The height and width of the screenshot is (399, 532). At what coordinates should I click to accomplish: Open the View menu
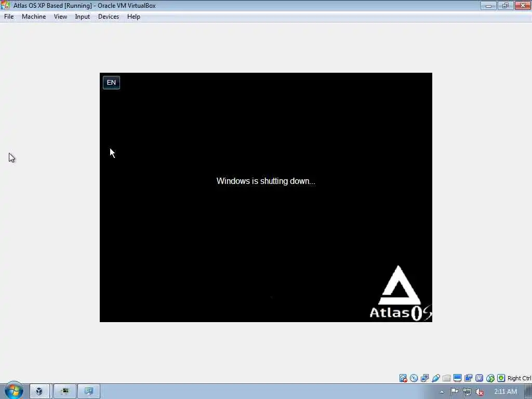pos(60,17)
